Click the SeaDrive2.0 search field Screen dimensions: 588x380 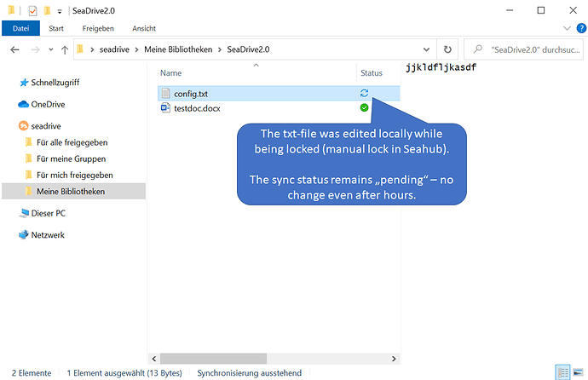523,49
